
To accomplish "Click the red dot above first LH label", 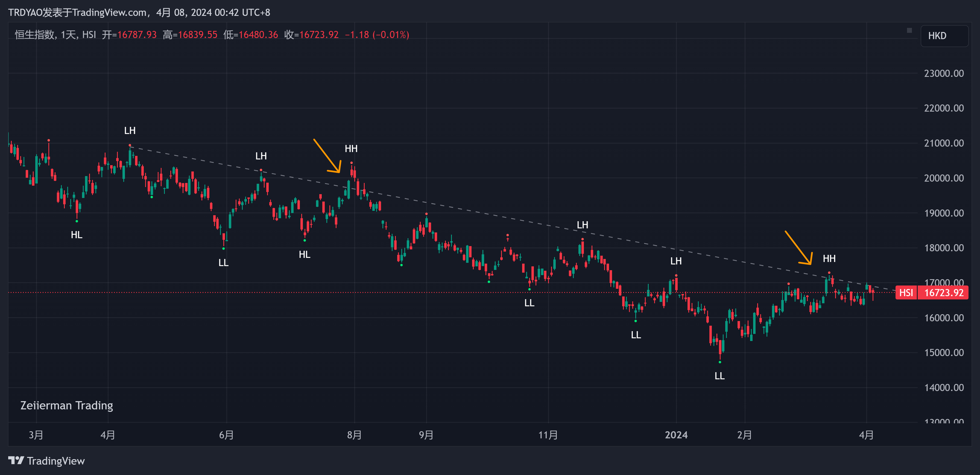I will tap(130, 145).
